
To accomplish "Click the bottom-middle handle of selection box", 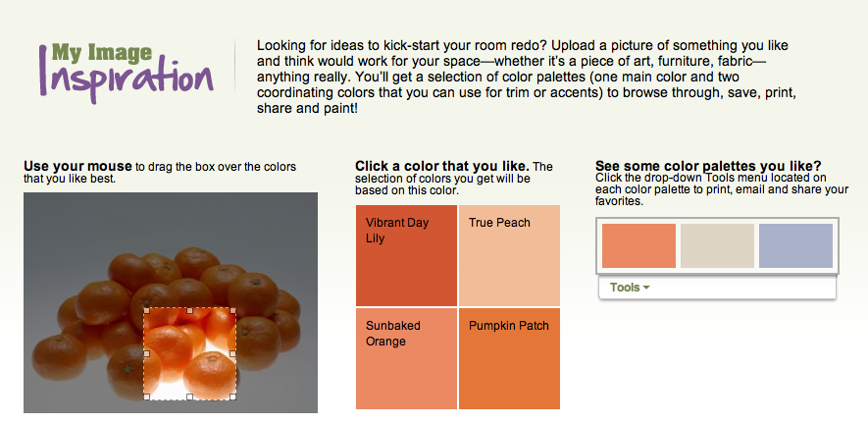I will tap(190, 397).
